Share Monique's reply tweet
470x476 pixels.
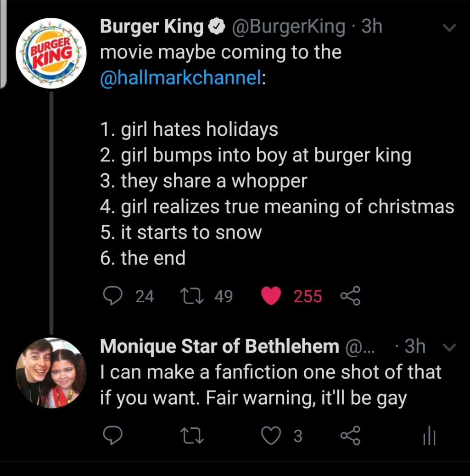350,436
